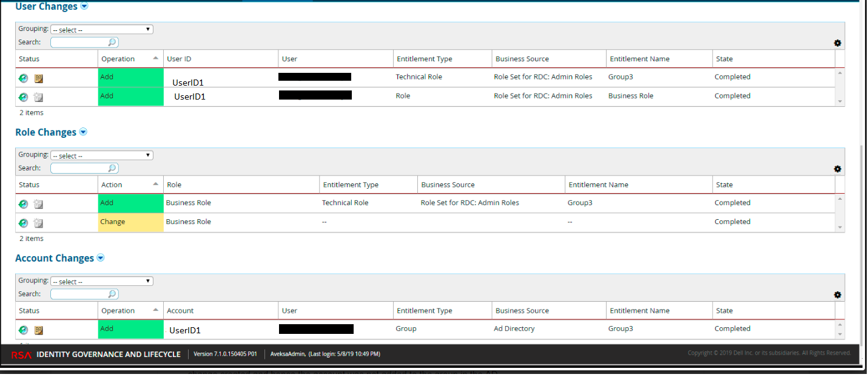Click the status icon on the Business Role change row
Image resolution: width=868 pixels, height=377 pixels.
click(x=23, y=222)
